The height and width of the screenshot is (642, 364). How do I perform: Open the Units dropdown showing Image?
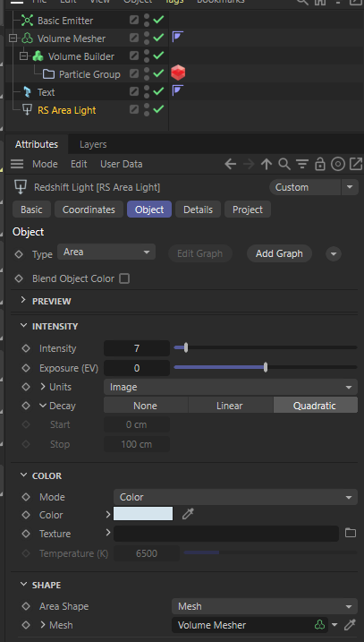tap(231, 387)
